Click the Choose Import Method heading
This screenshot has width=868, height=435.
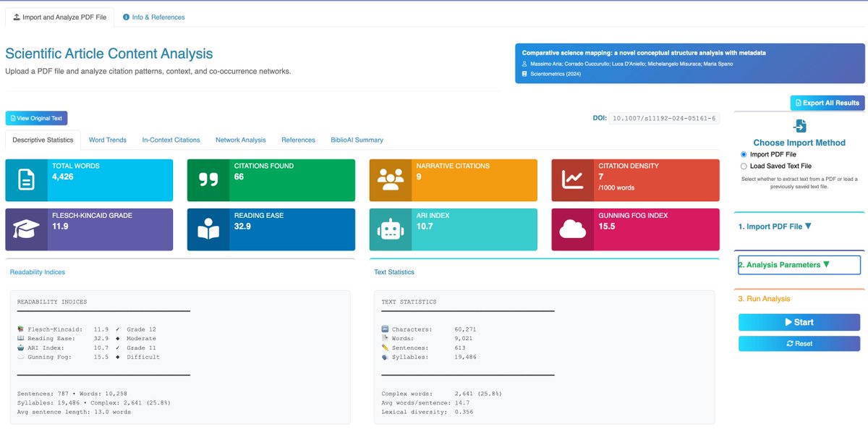point(799,143)
